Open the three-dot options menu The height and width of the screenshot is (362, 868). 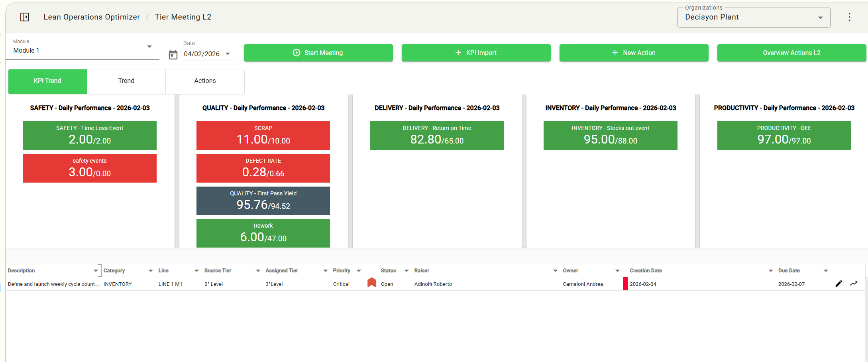pos(849,17)
